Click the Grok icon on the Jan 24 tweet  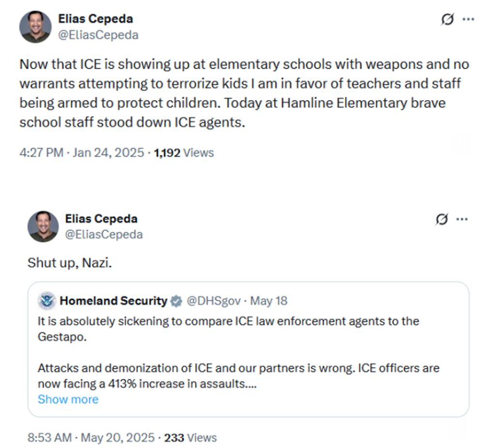448,19
